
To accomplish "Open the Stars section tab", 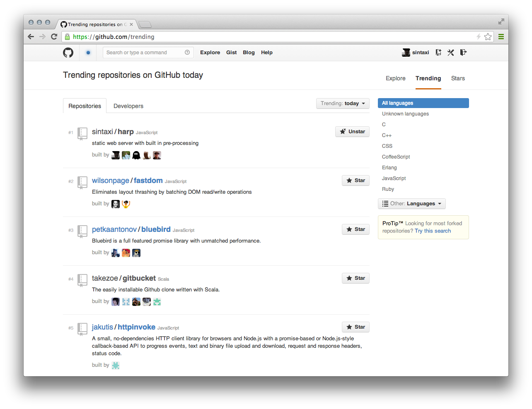I will point(458,78).
